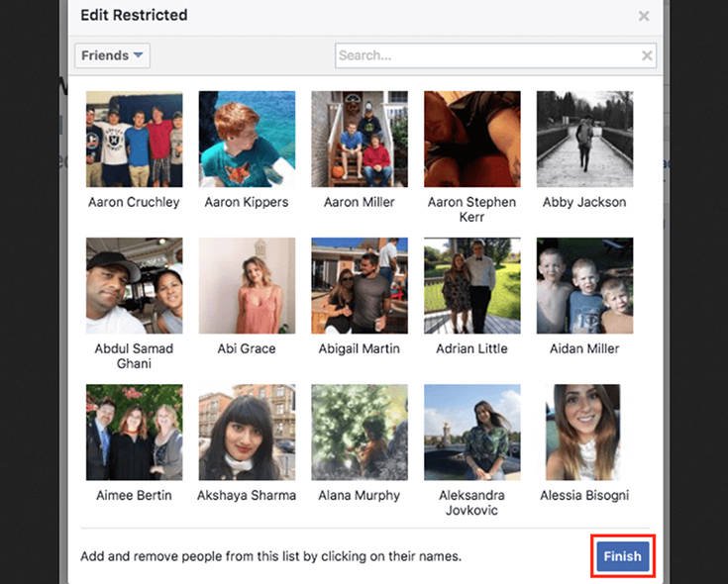Clear the search field with X icon
Image resolution: width=728 pixels, height=584 pixels.
(x=647, y=55)
